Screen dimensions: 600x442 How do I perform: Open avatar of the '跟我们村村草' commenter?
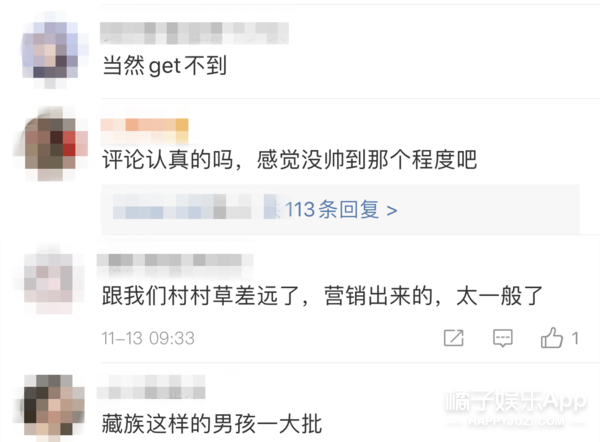tap(49, 284)
